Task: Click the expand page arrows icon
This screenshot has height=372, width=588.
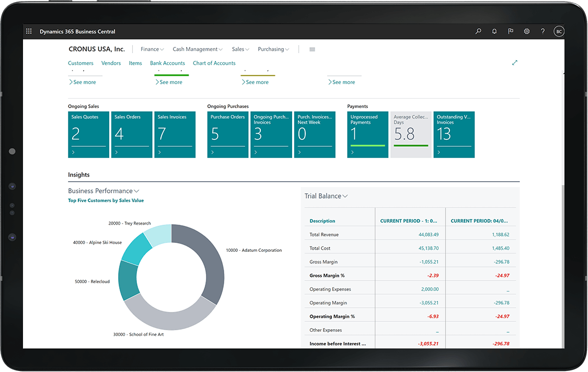Action: (x=515, y=63)
